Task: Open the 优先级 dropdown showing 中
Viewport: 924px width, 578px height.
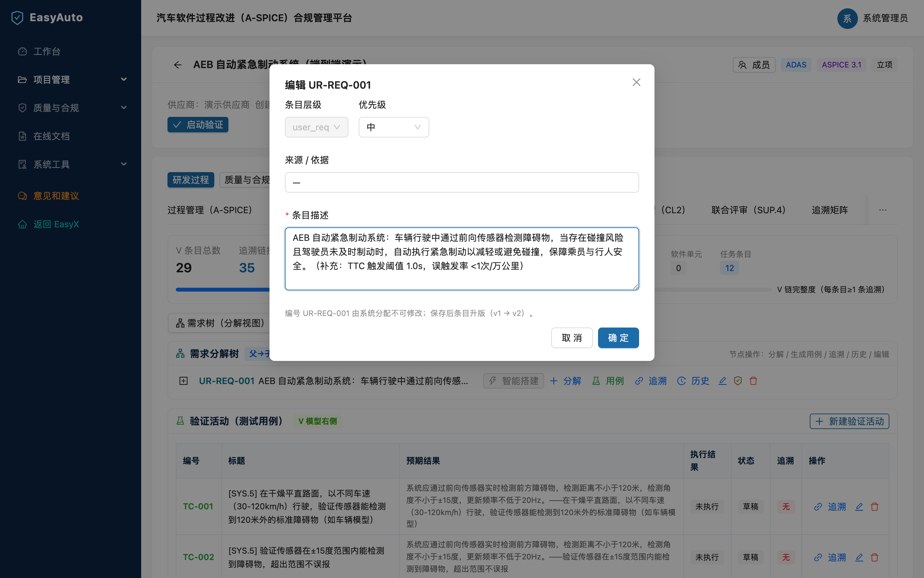Action: click(x=394, y=127)
